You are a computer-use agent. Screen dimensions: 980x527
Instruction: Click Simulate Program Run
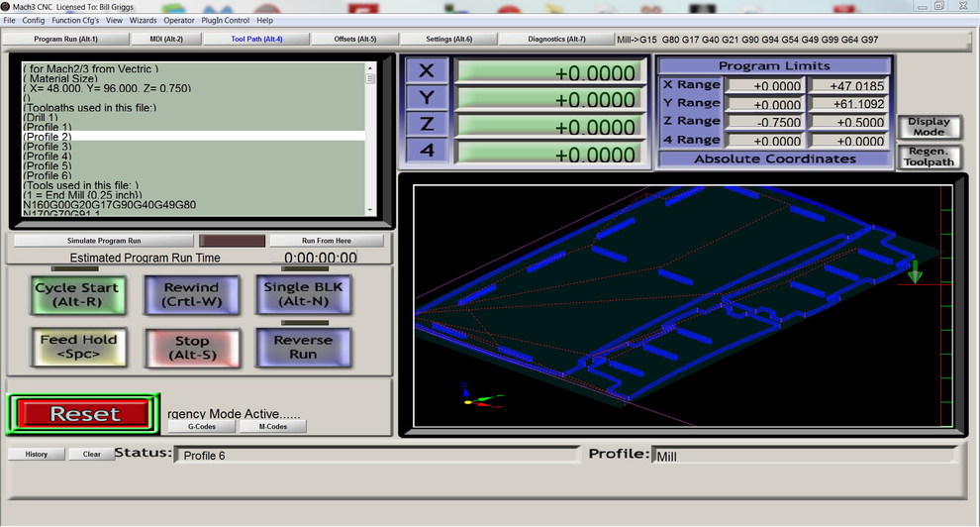coord(104,241)
